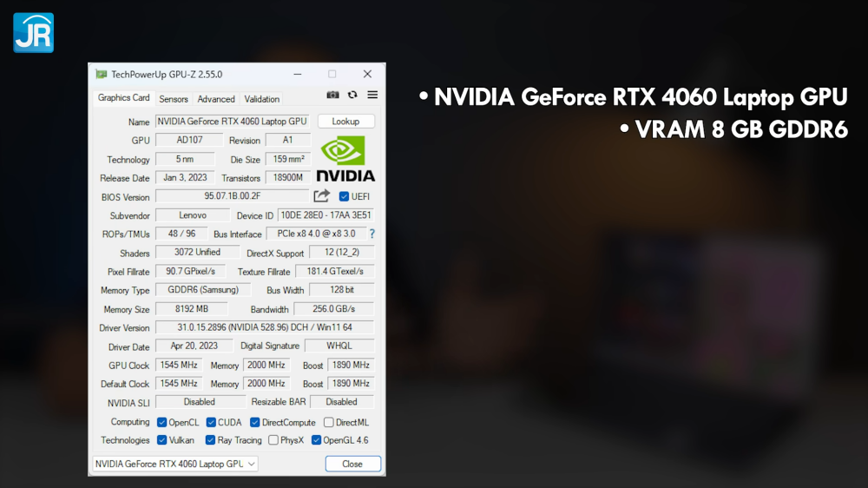The image size is (868, 488).
Task: Enable the DirectML checkbox
Action: (329, 422)
